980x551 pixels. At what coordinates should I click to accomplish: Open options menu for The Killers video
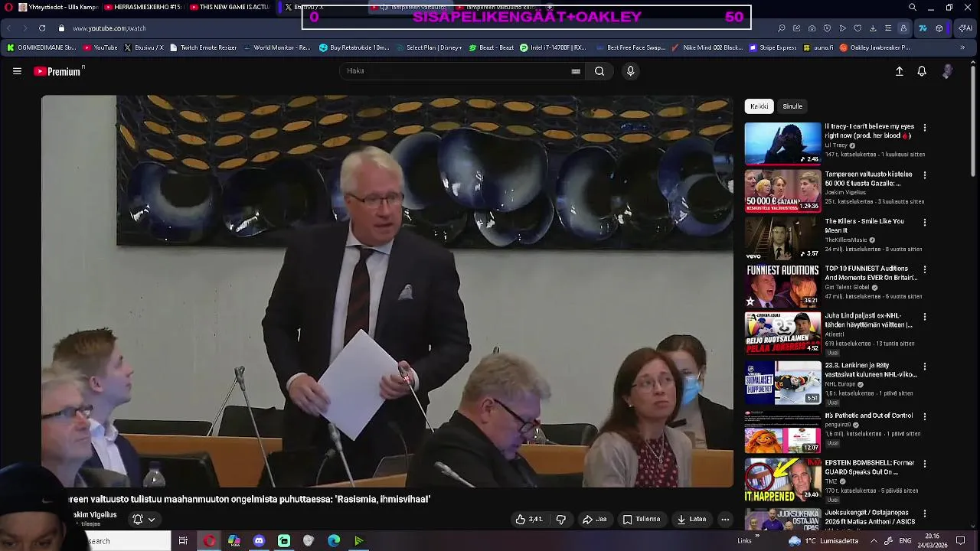click(924, 223)
